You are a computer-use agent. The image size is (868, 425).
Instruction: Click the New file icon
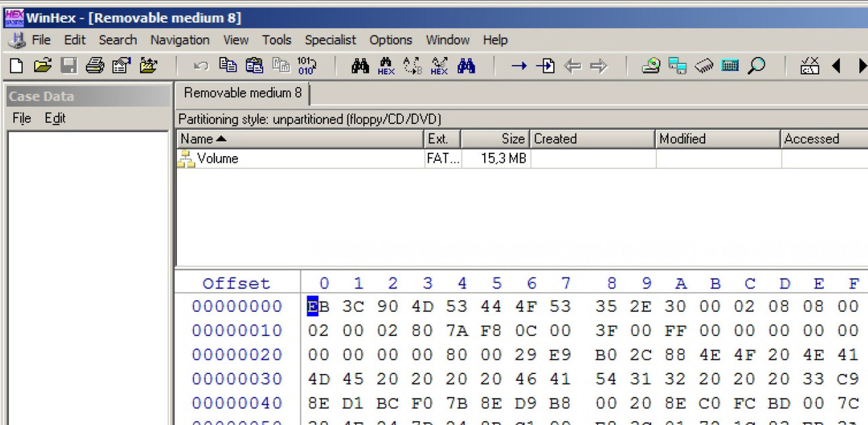click(x=17, y=66)
